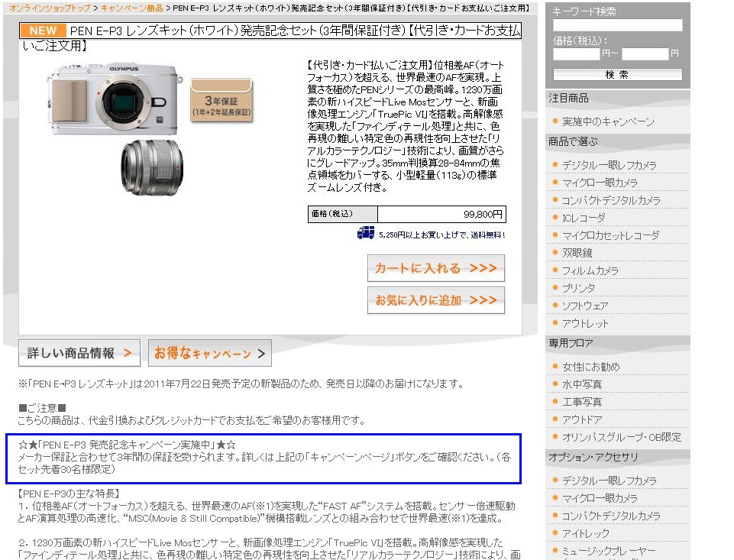Focus the minimum price input field
This screenshot has width=734, height=560.
click(576, 53)
